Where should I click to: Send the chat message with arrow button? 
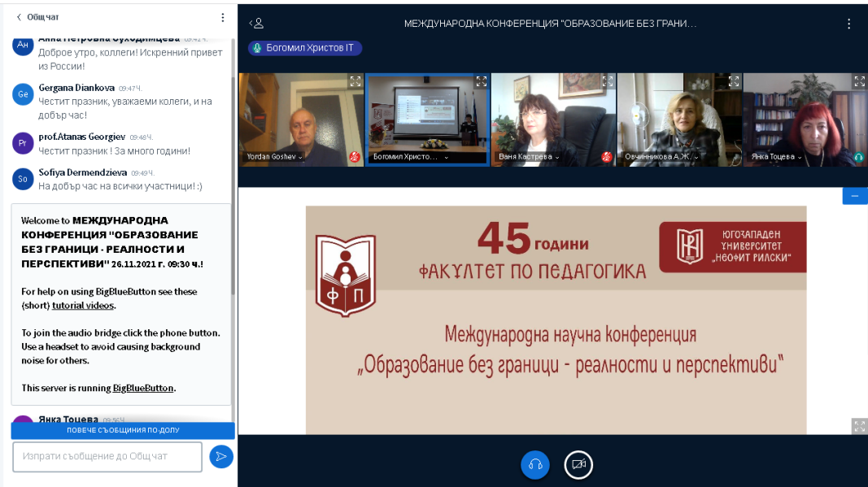click(x=221, y=457)
